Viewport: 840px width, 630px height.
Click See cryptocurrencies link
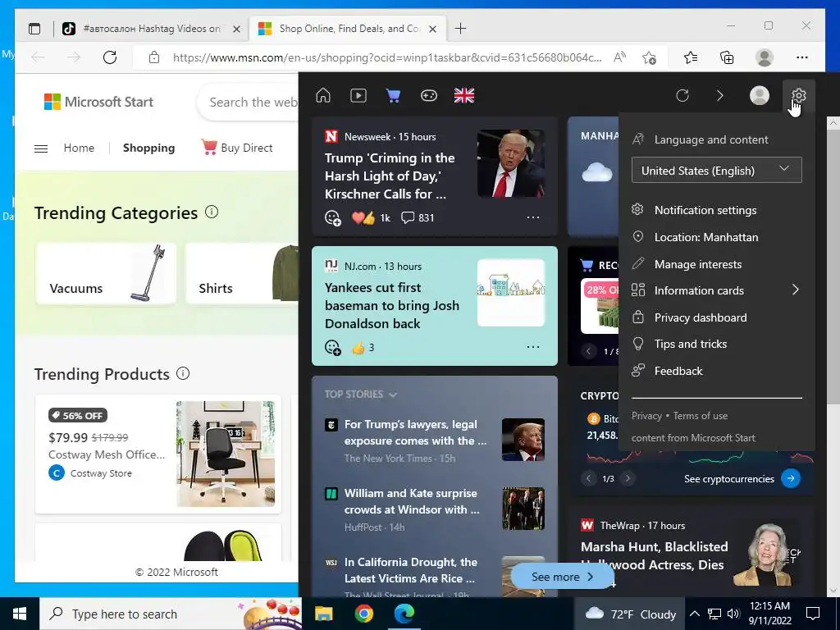728,479
